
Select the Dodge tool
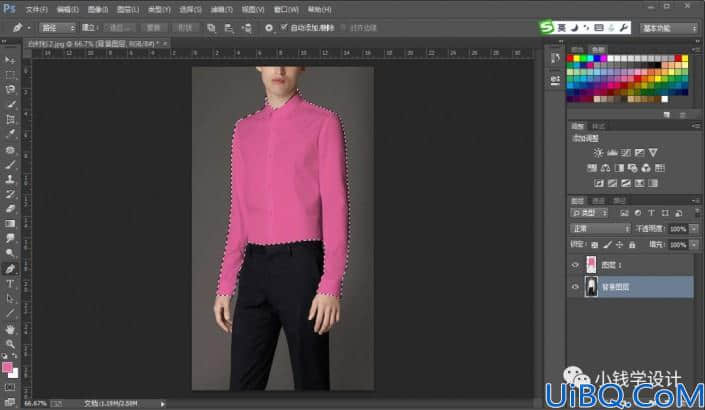10,253
